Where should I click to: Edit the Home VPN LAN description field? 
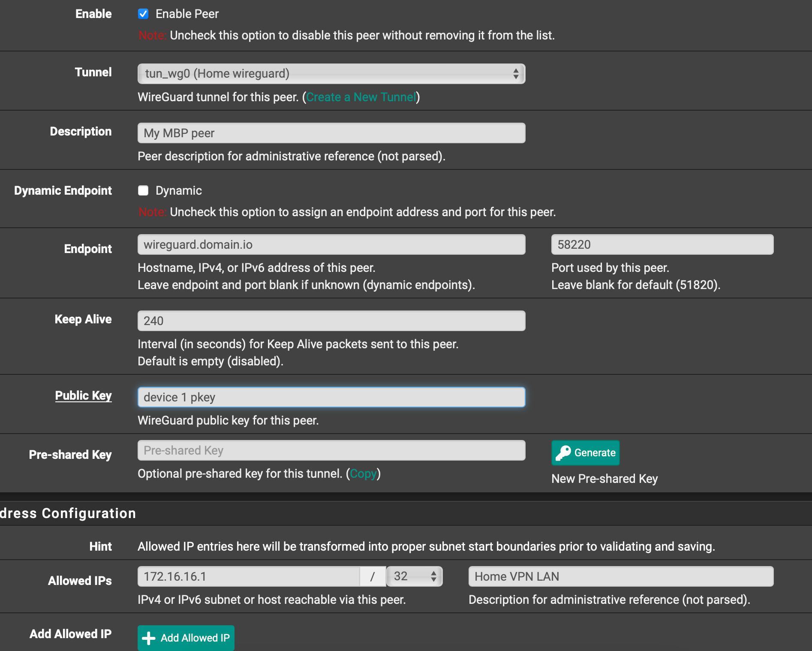621,576
